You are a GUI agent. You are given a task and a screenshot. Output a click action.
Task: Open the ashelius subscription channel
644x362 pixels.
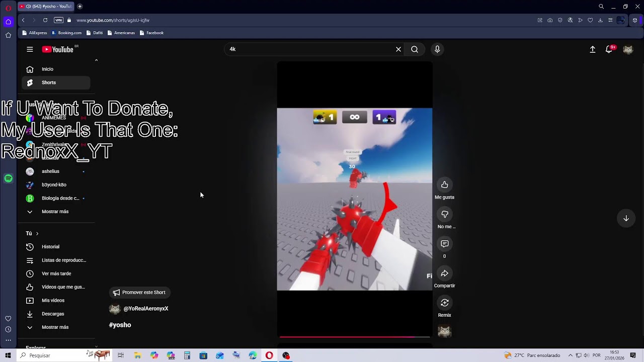[x=56, y=171]
